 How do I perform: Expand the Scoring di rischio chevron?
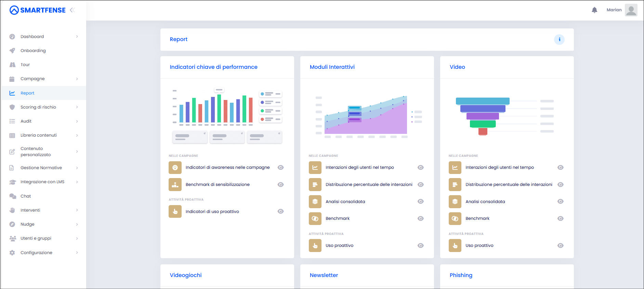[77, 107]
